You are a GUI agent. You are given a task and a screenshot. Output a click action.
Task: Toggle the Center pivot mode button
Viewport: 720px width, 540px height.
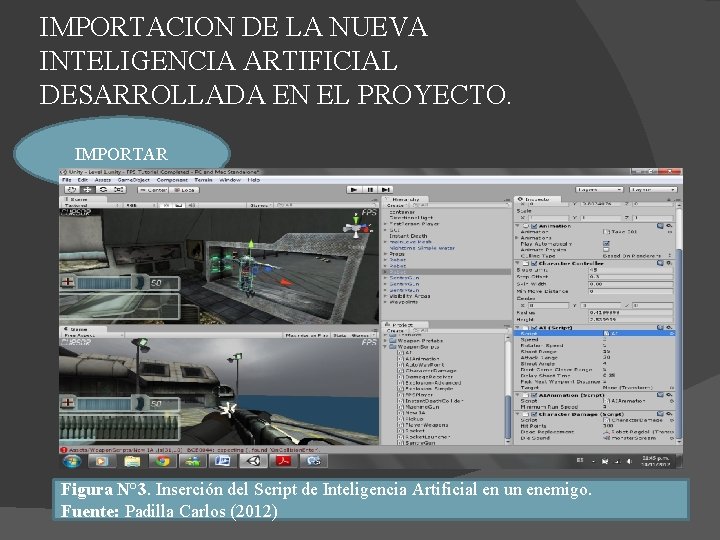point(153,190)
